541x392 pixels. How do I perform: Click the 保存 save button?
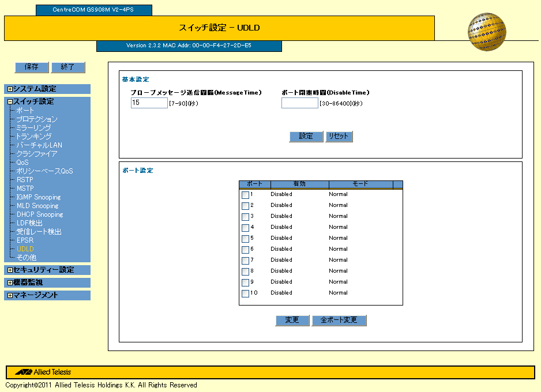tap(32, 67)
